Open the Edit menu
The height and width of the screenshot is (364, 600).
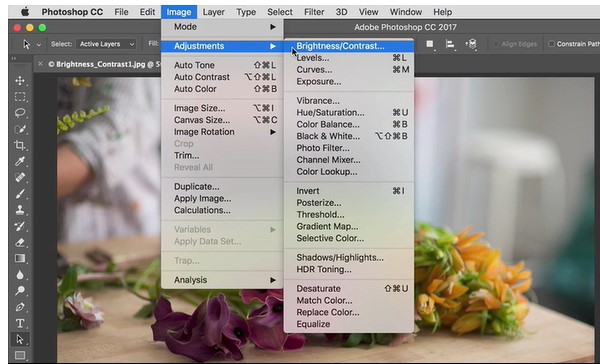[x=147, y=12]
